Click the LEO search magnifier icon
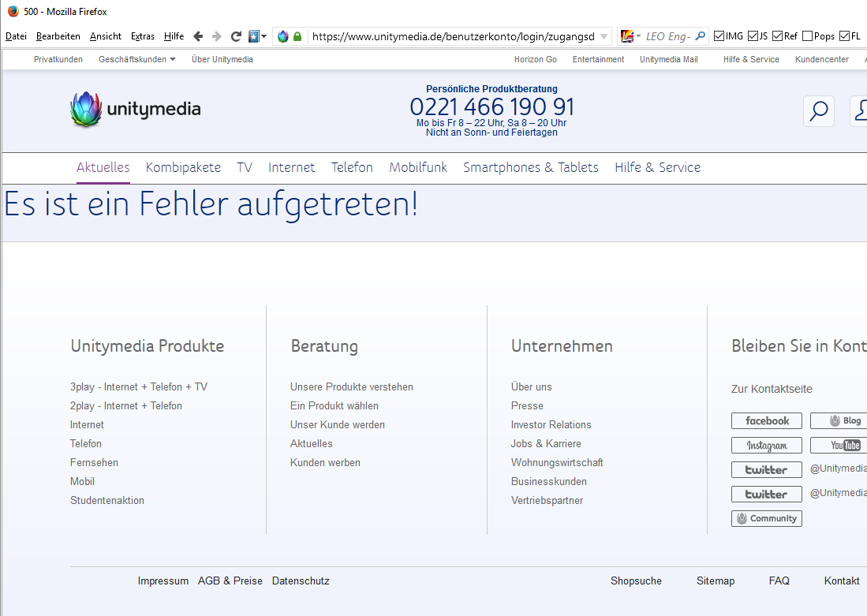Screen dimensions: 867x616 click(700, 36)
